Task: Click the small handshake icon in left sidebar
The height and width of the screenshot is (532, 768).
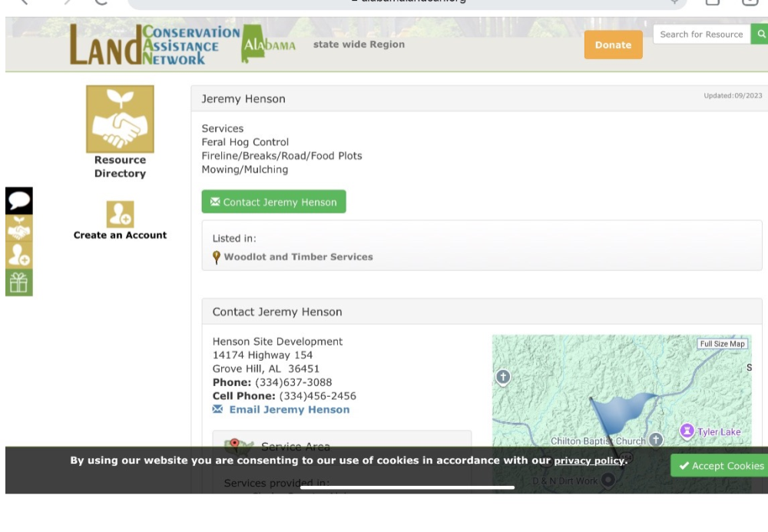Action: point(19,228)
